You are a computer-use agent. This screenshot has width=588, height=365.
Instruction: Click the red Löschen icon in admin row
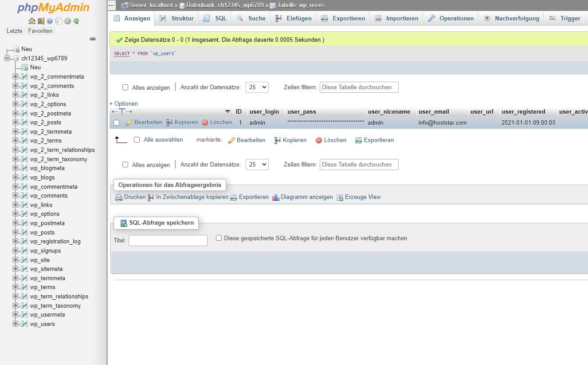click(205, 123)
